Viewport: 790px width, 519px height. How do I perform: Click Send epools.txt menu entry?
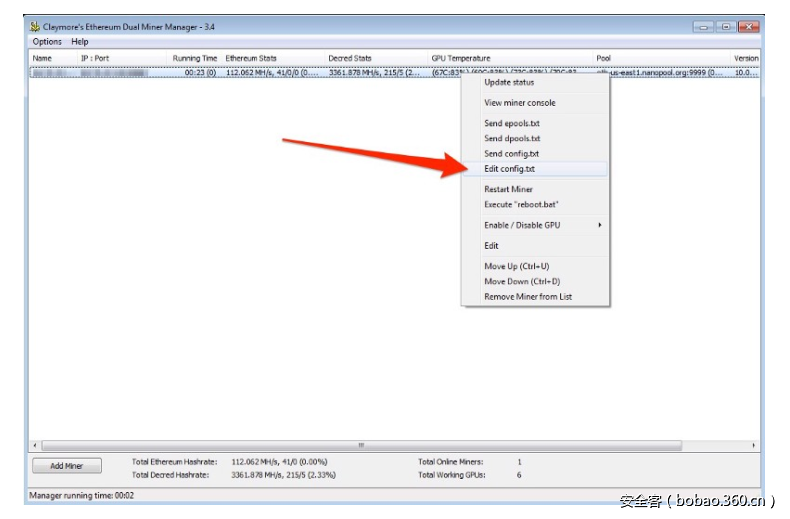tap(511, 124)
